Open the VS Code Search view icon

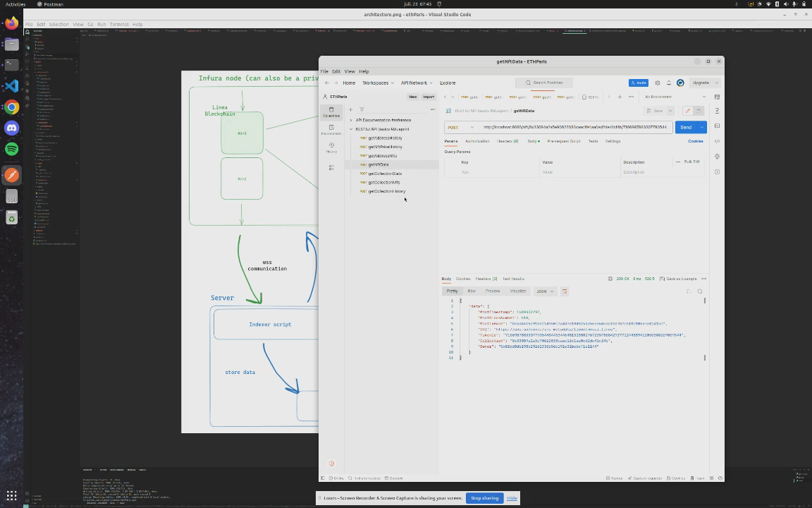[x=27, y=39]
